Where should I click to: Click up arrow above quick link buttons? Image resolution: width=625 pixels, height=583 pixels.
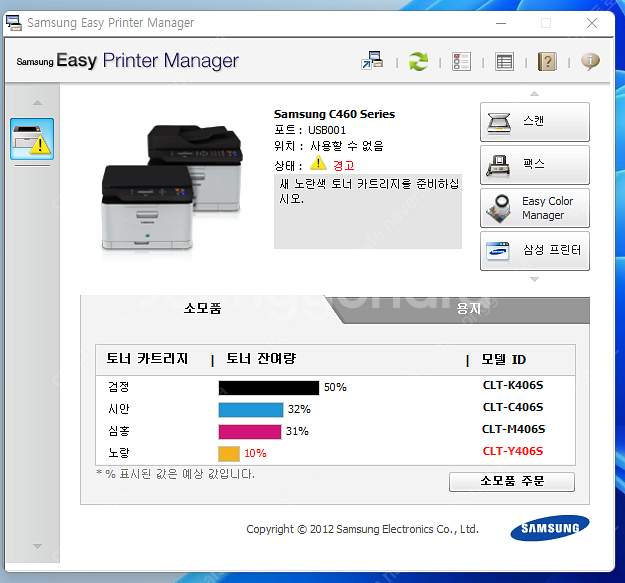535,94
